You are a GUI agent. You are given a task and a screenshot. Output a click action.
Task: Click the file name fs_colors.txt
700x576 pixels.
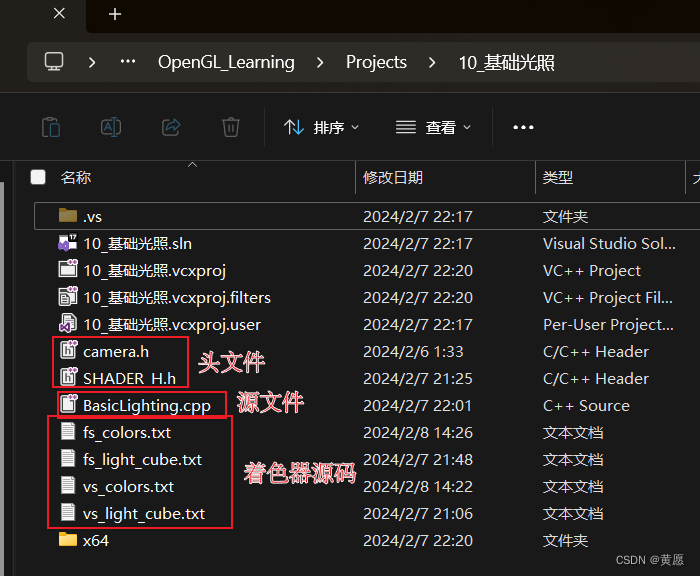point(127,433)
